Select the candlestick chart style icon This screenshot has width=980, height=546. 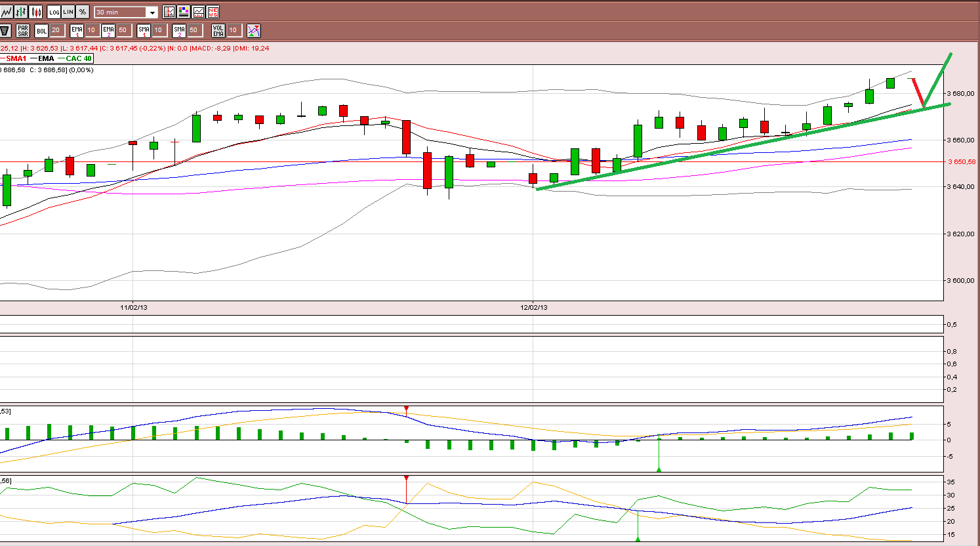[x=35, y=12]
